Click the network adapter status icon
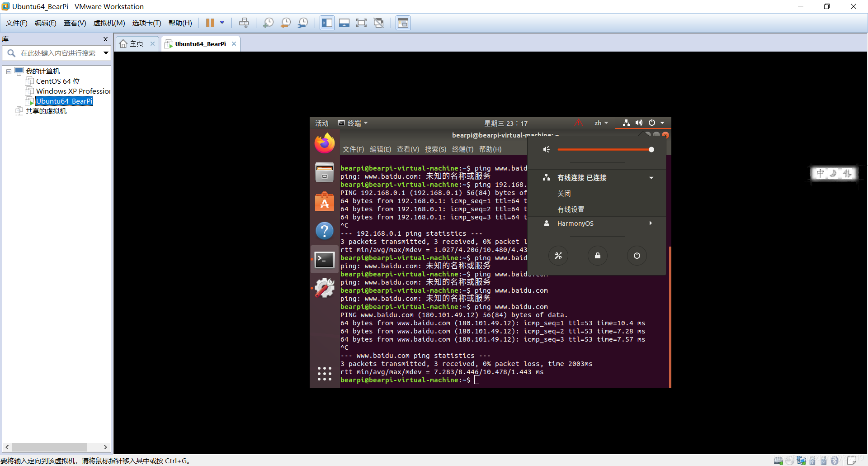The image size is (868, 466). [x=802, y=461]
